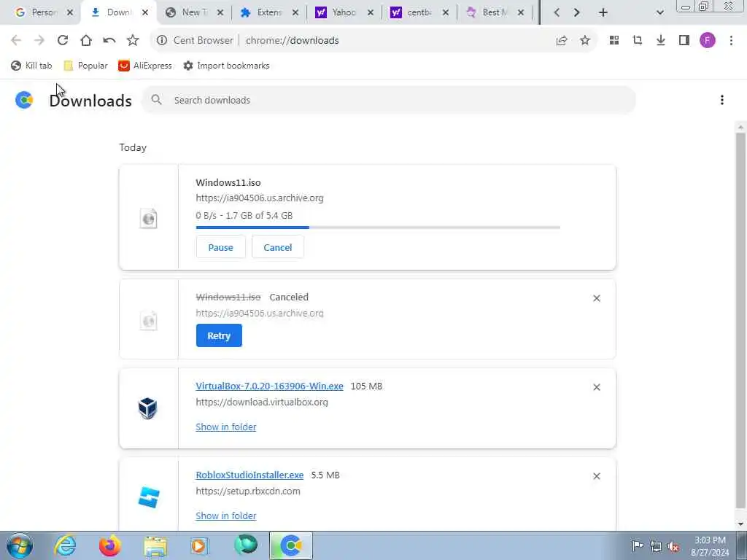Image resolution: width=747 pixels, height=560 pixels.
Task: Click the browser back arrow
Action: pos(16,41)
